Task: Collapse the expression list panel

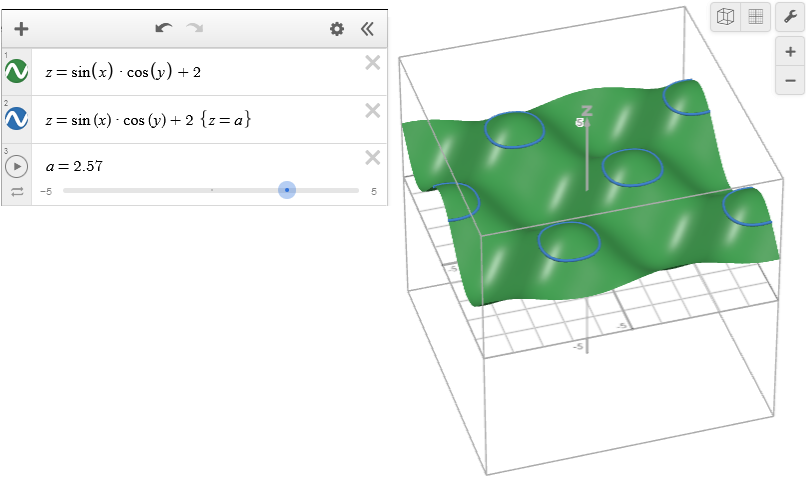Action: pos(367,29)
